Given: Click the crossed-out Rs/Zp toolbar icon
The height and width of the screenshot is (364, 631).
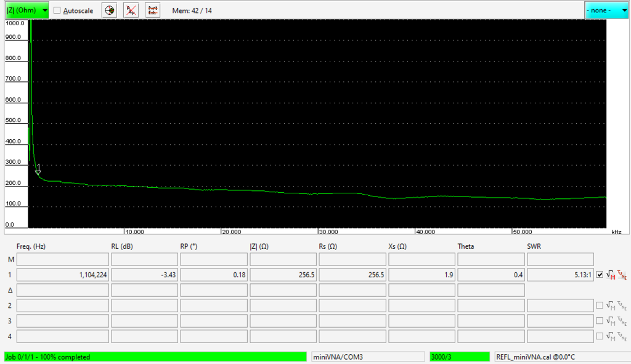Looking at the screenshot, I should pos(131,10).
